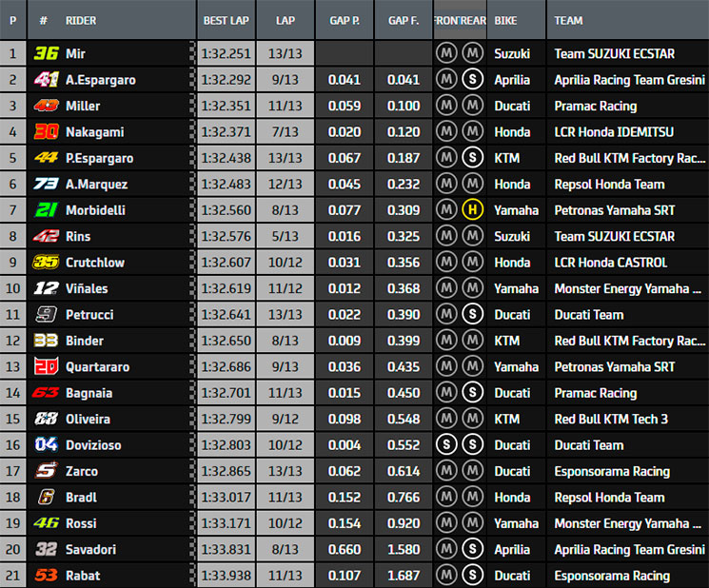Image resolution: width=709 pixels, height=588 pixels.
Task: Click the GAP F. column header
Action: (404, 21)
